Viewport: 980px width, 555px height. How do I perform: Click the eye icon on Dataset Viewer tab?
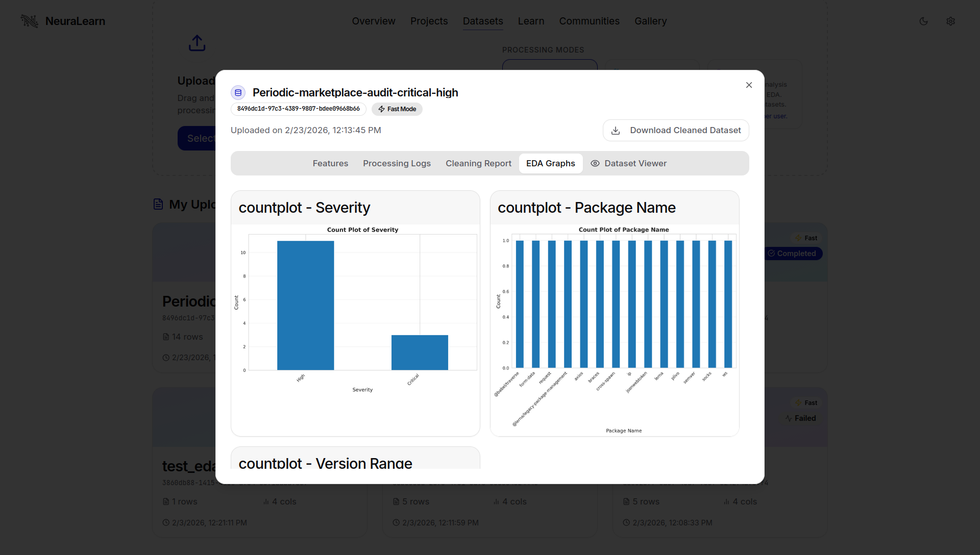click(x=595, y=163)
